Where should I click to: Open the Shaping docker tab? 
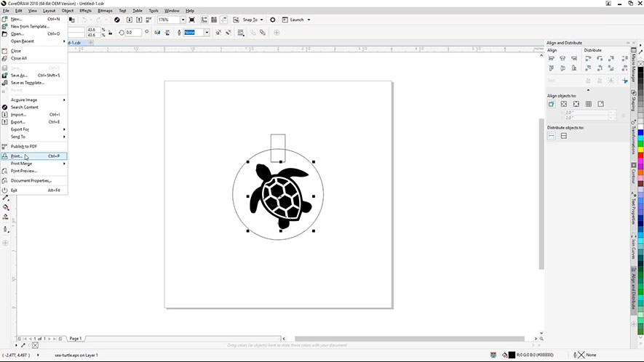click(634, 101)
